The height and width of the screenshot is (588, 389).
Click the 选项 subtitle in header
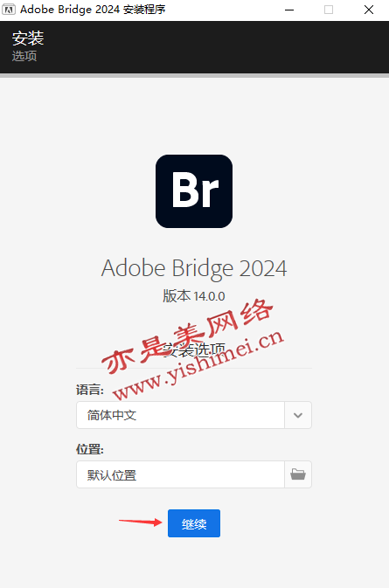pos(24,56)
